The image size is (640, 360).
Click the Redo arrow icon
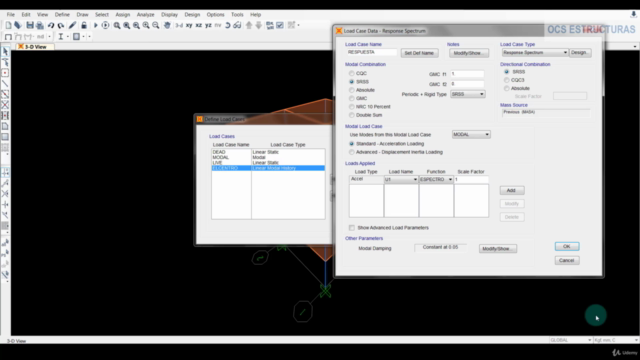[61, 25]
